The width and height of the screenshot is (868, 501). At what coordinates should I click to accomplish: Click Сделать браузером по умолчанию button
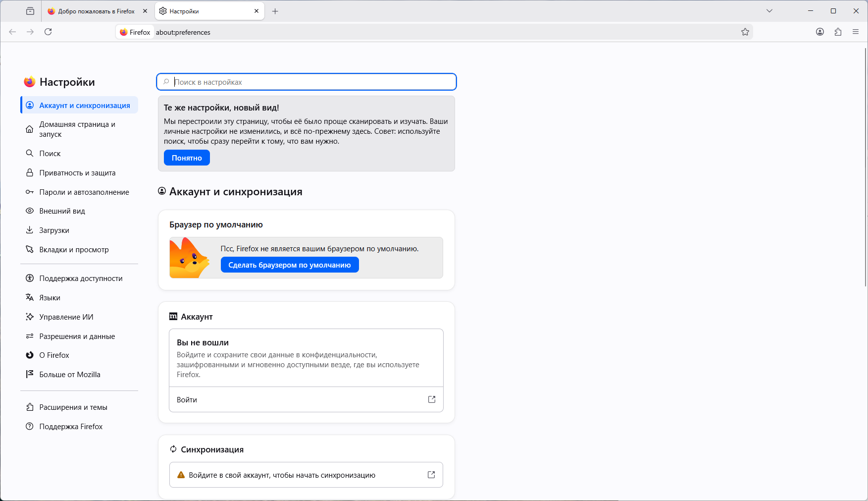click(290, 265)
